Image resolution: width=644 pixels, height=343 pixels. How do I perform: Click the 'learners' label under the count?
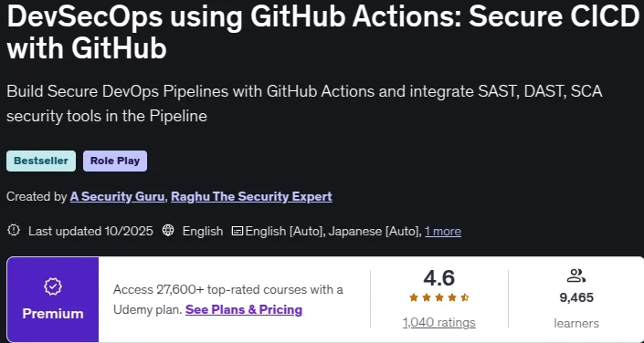(x=576, y=323)
